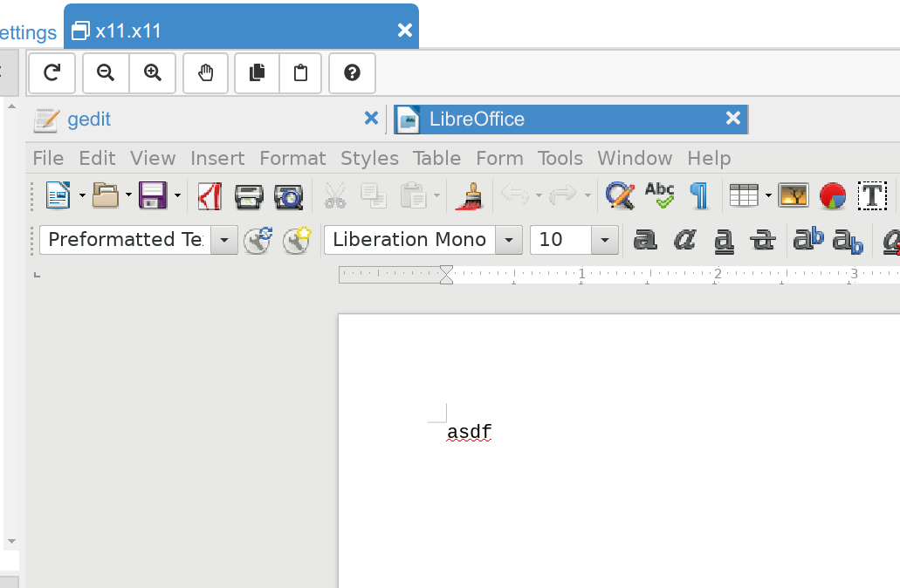Open Find & Replace from the toolbar
This screenshot has width=900, height=588.
pyautogui.click(x=620, y=195)
